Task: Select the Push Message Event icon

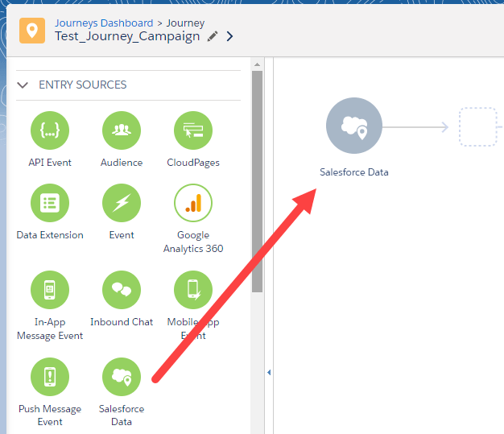Action: tap(50, 377)
